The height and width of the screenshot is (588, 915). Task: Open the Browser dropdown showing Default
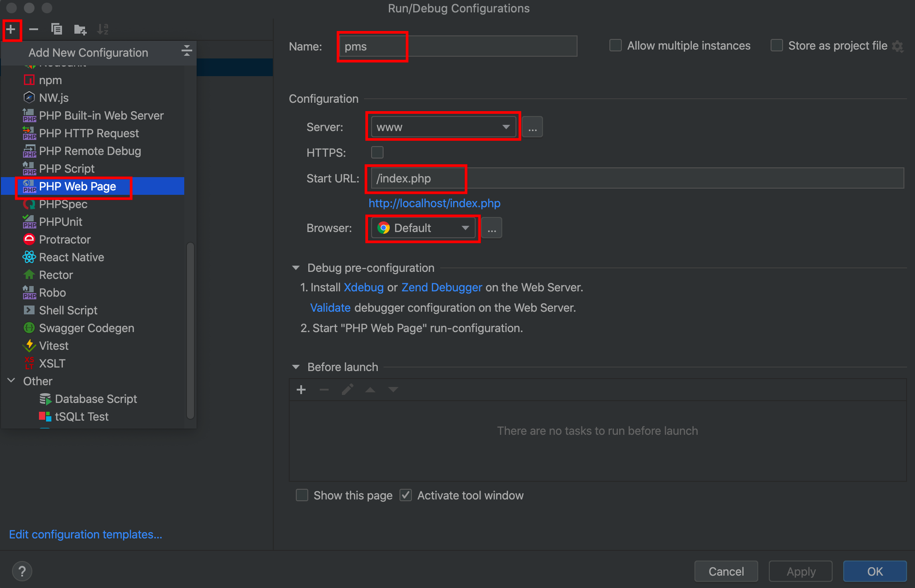[x=423, y=228]
